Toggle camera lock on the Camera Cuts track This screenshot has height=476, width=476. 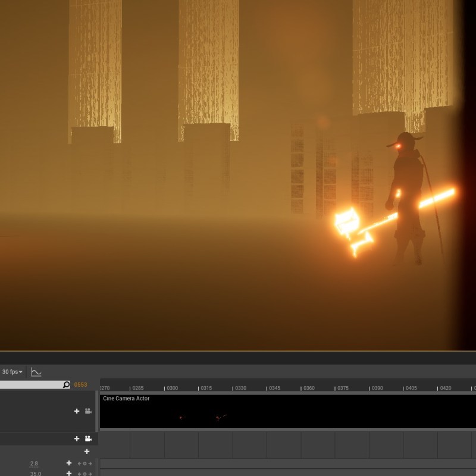tap(88, 411)
